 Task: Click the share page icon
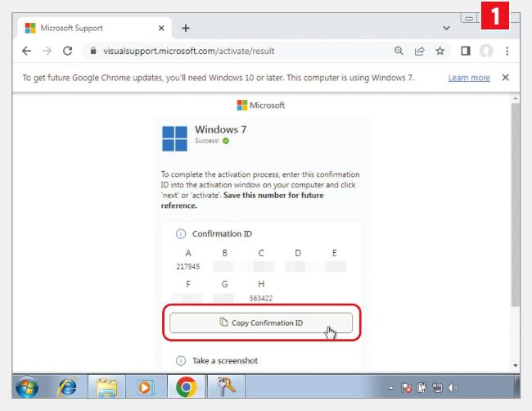[419, 51]
